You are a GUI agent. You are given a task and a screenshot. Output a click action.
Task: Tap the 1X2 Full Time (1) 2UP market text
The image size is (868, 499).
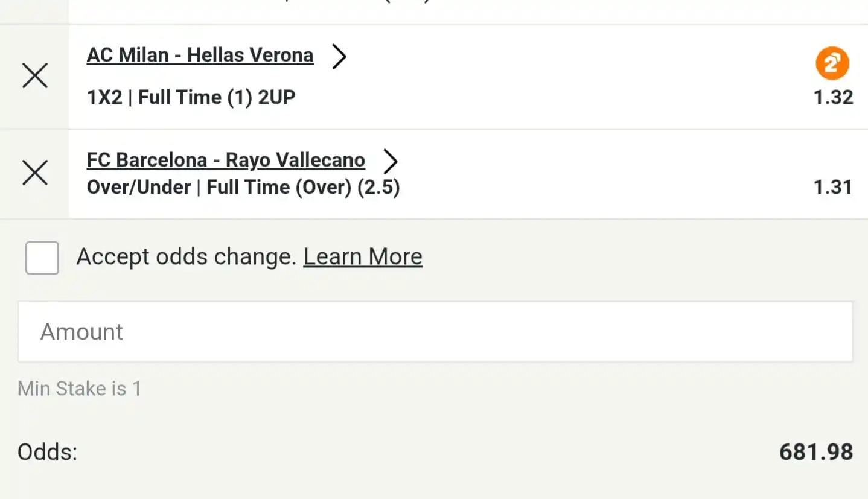[x=191, y=98]
